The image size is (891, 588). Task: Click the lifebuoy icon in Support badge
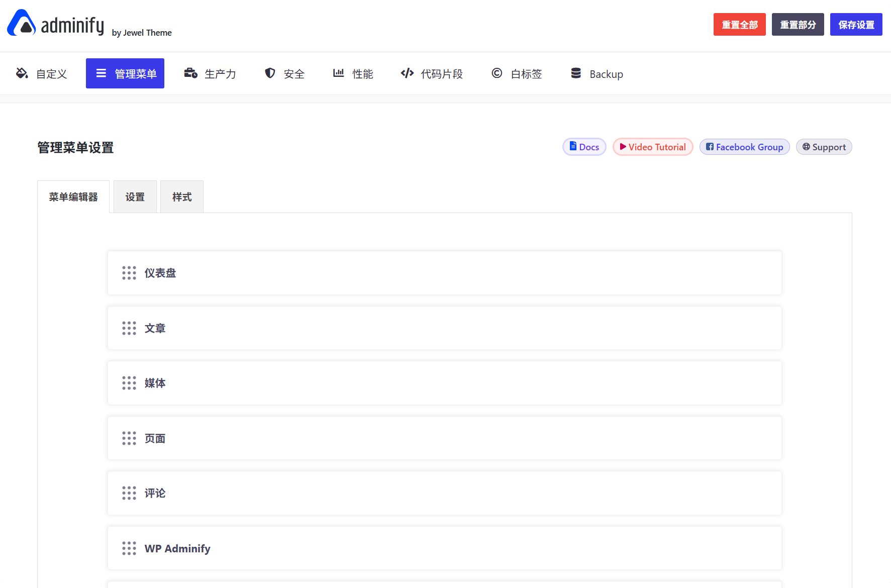tap(806, 147)
